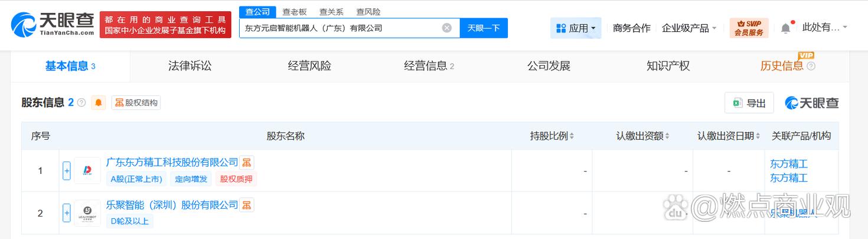Select the 查关系 search tab
The height and width of the screenshot is (239, 868).
[x=331, y=12]
